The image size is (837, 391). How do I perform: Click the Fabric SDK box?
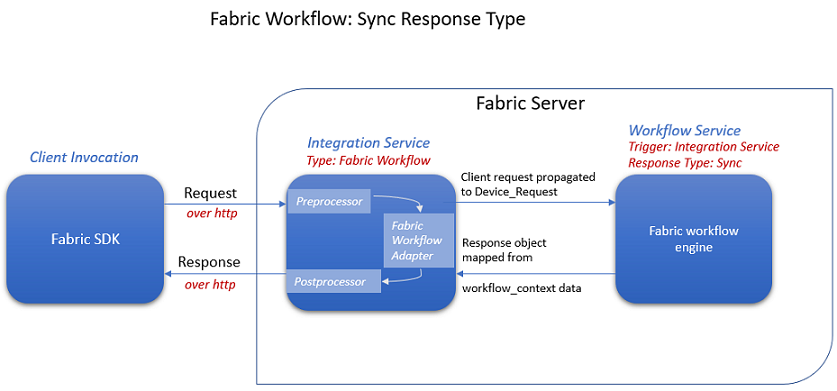click(85, 239)
